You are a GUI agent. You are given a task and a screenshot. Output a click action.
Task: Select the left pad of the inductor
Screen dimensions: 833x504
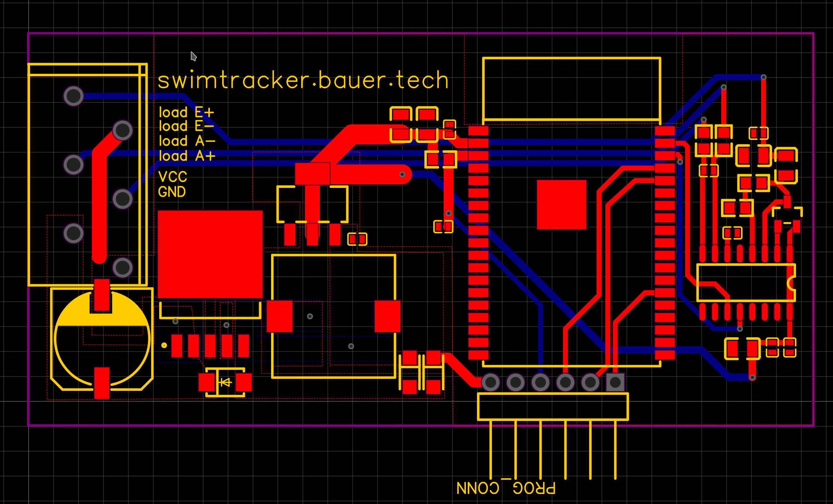tap(280, 316)
